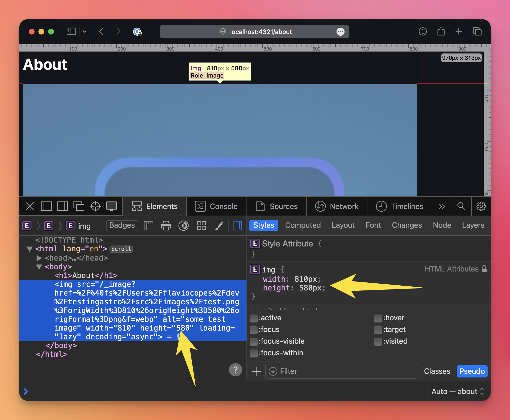Open the Computed styles tab
The width and height of the screenshot is (510, 420).
[x=303, y=225]
